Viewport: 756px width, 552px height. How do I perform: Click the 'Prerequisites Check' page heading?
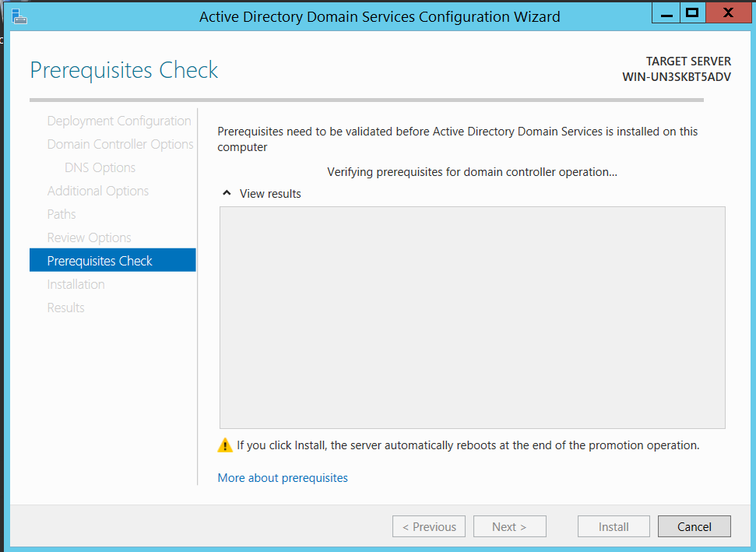pyautogui.click(x=124, y=70)
